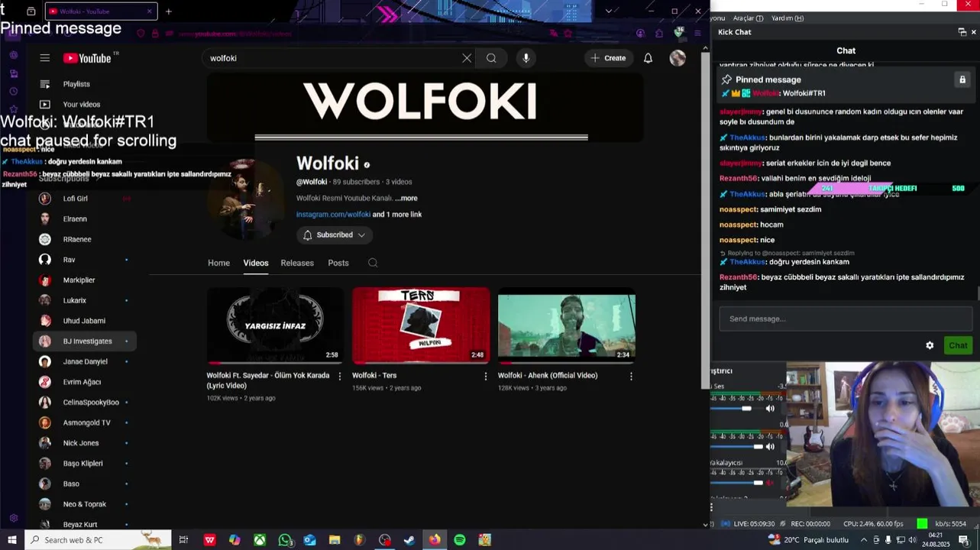The width and height of the screenshot is (980, 550).
Task: Open the Posts tab
Action: [338, 263]
